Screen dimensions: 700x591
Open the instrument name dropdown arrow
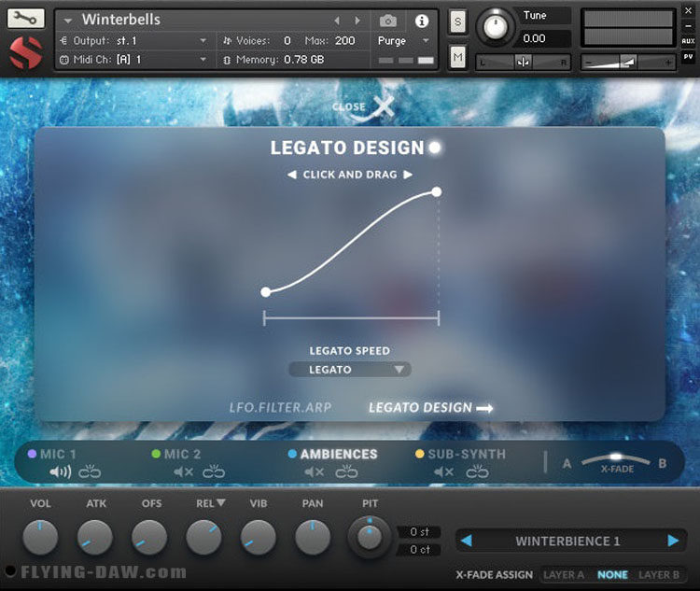pos(68,21)
